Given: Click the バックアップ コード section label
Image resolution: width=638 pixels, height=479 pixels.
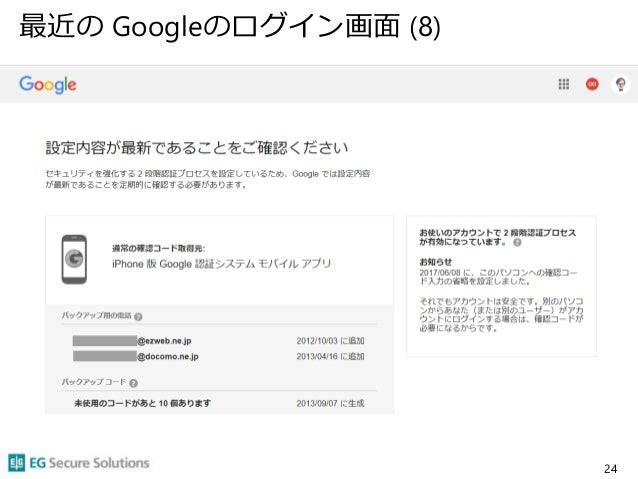Looking at the screenshot, I should [x=94, y=382].
